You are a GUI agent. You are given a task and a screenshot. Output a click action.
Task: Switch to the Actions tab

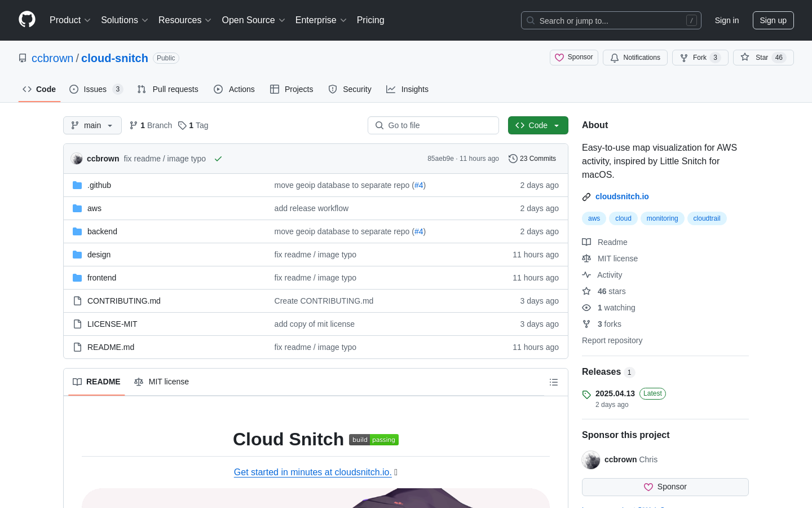pyautogui.click(x=234, y=89)
